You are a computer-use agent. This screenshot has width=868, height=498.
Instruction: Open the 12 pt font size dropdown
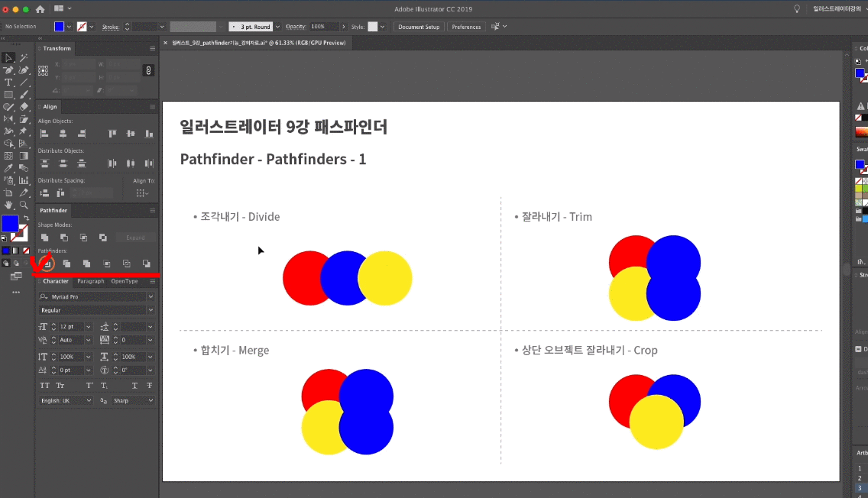(x=88, y=326)
